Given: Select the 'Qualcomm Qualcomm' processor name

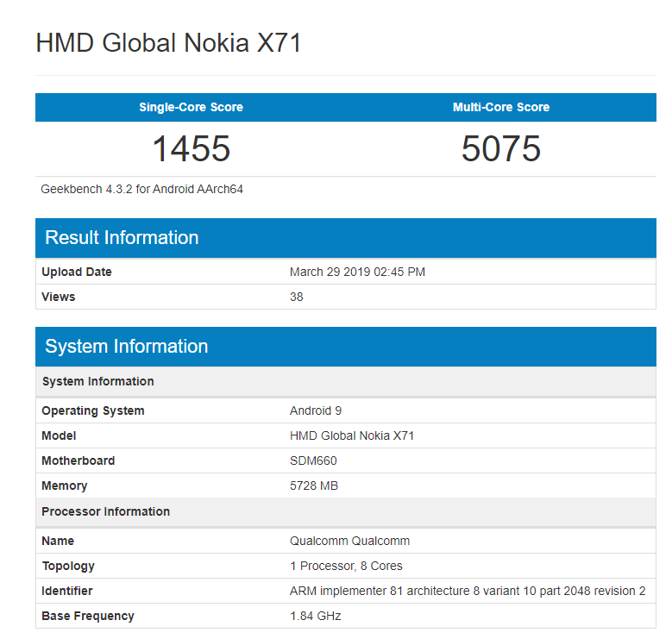Looking at the screenshot, I should coord(349,541).
